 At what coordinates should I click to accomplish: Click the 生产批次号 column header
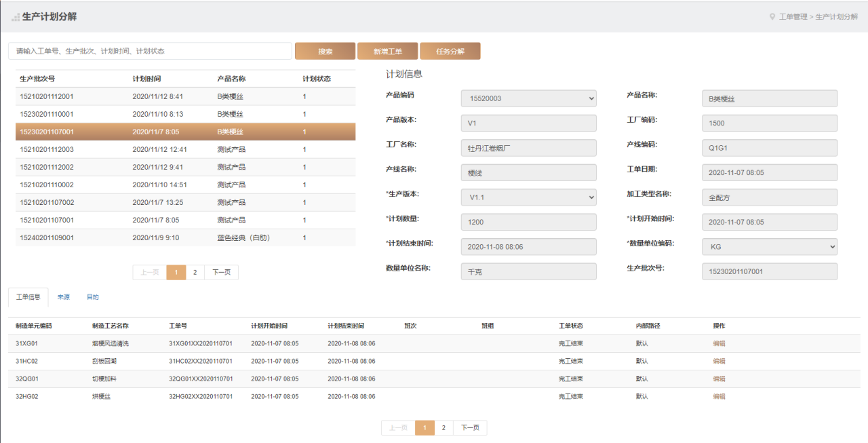coord(37,79)
